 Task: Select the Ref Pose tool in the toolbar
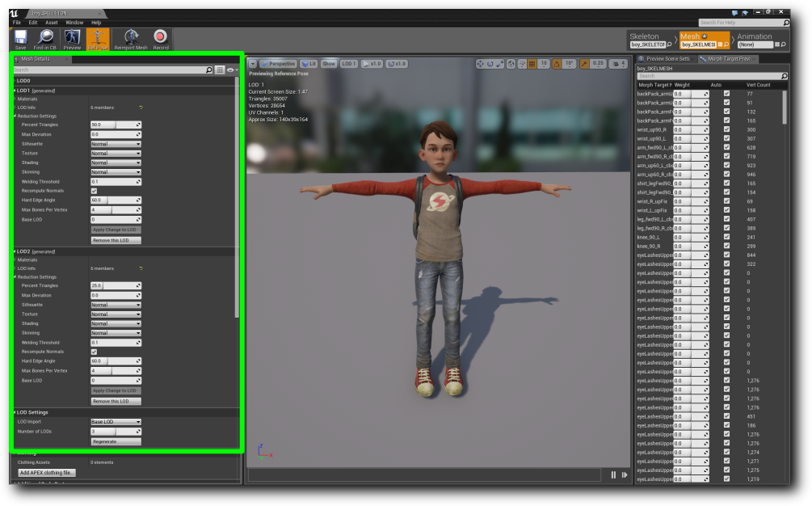click(97, 37)
